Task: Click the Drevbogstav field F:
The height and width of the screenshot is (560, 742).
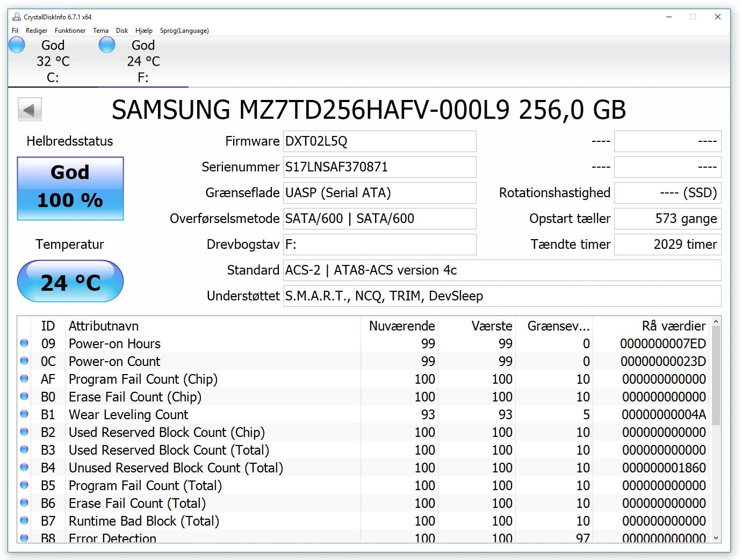Action: pos(380,245)
